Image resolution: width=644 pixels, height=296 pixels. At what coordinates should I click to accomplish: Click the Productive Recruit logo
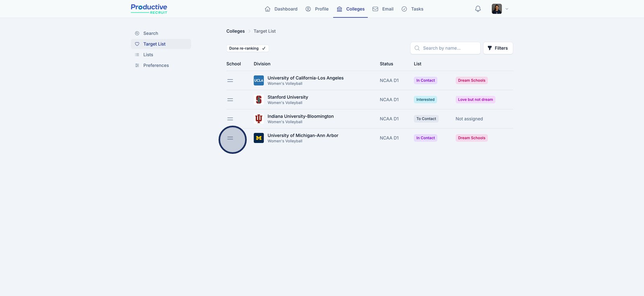coord(149,9)
